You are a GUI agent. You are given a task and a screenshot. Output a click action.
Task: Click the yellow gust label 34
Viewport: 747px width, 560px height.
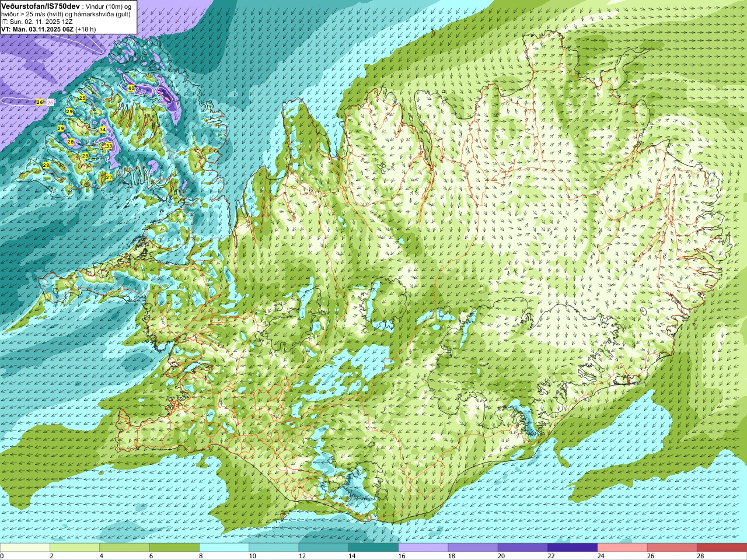coord(103,129)
